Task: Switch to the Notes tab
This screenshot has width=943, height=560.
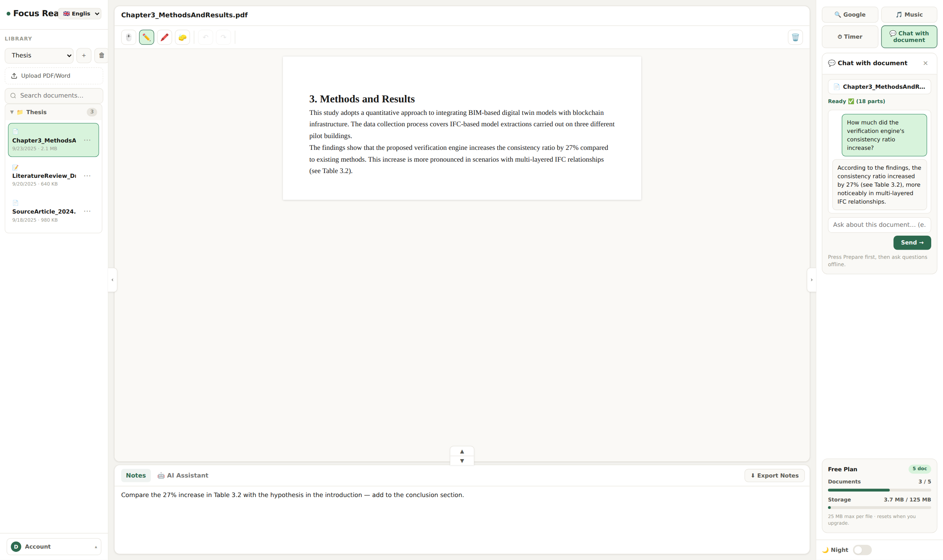Action: coord(136,475)
